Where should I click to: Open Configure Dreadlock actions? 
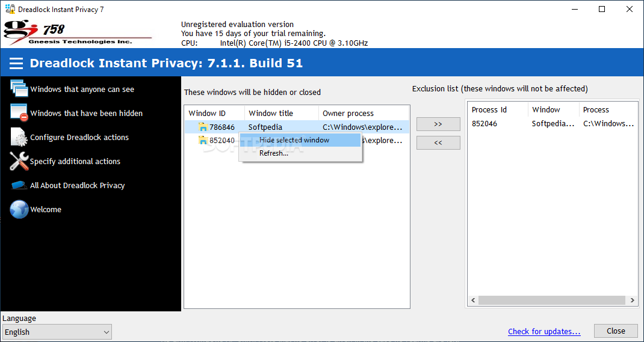point(79,138)
